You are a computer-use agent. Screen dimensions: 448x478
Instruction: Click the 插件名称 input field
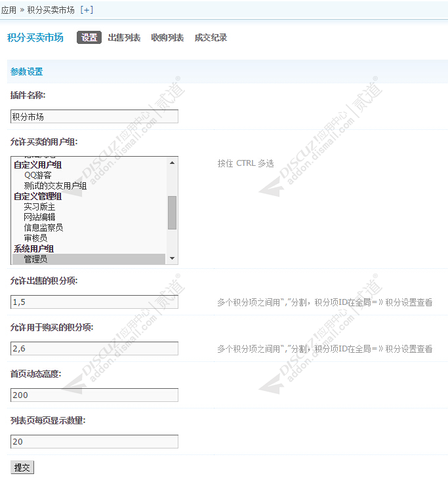[x=94, y=117]
